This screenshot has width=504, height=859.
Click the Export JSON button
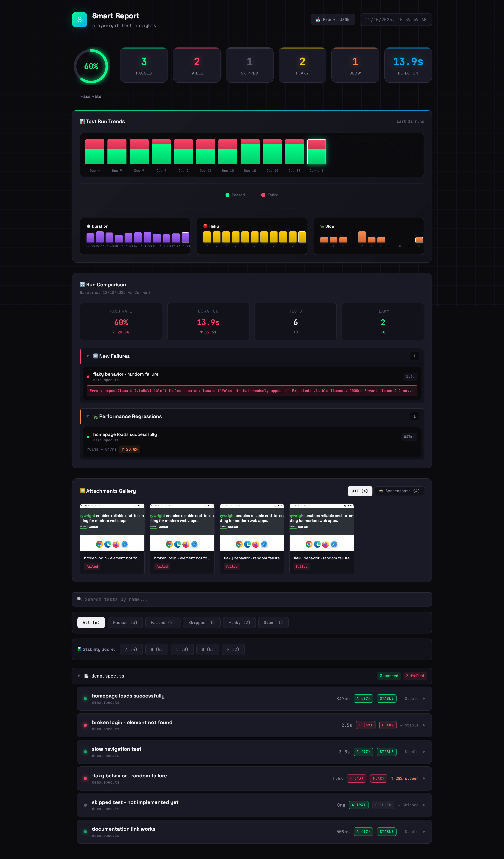pyautogui.click(x=332, y=20)
